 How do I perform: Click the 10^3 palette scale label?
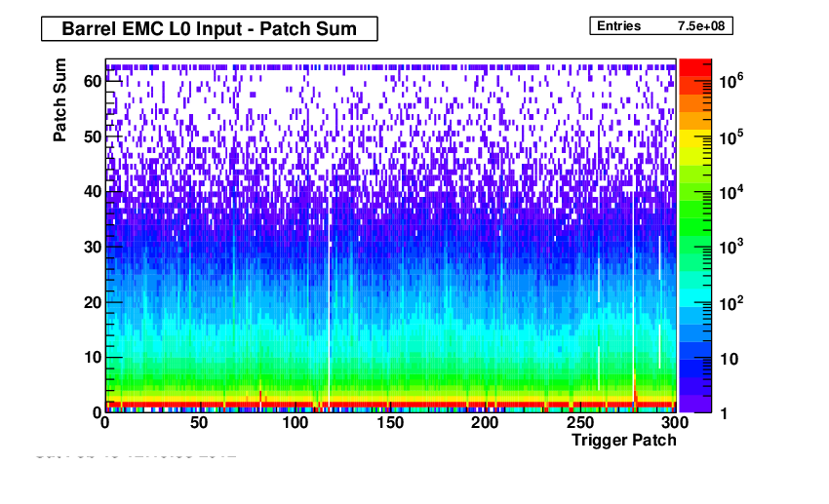point(731,246)
